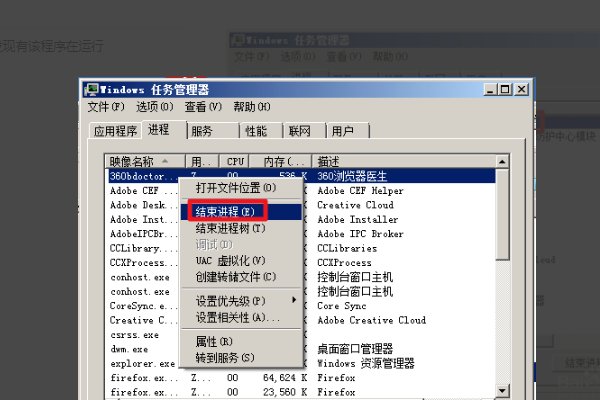
Task: Select 创建转储文件(C) menu entry
Action: tap(241, 277)
